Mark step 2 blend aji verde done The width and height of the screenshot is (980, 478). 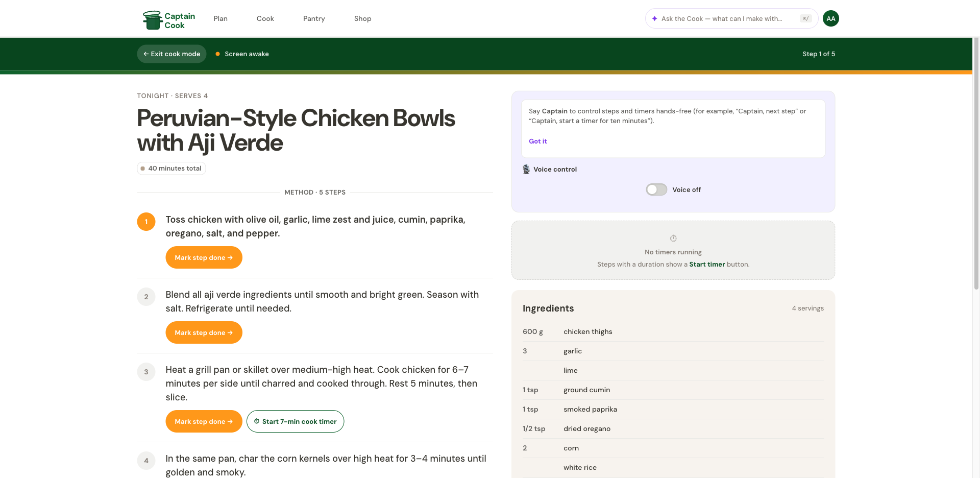click(x=204, y=332)
